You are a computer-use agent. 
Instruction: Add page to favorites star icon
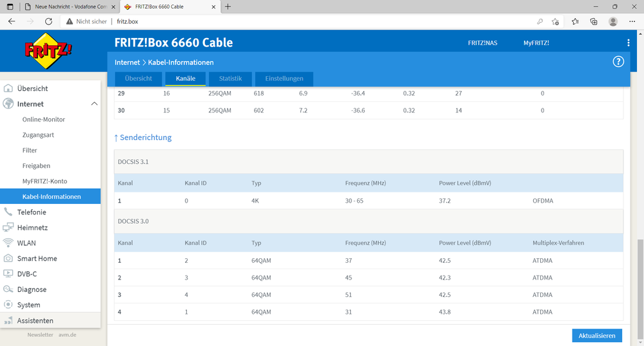point(555,21)
